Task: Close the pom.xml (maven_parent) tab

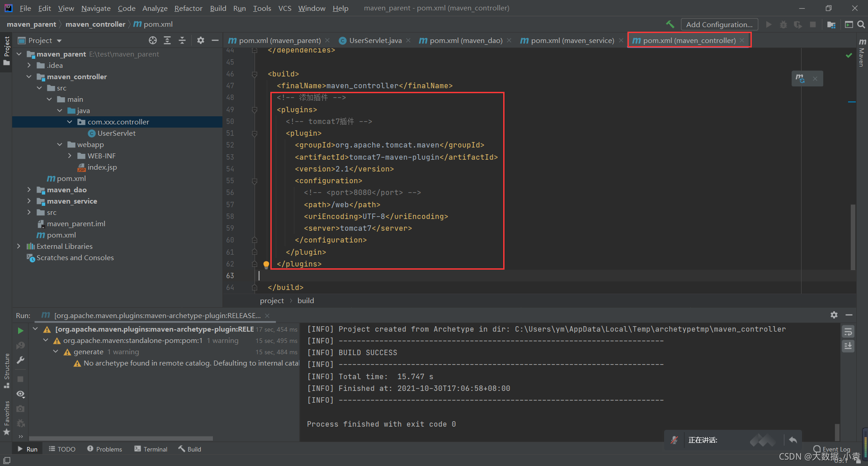Action: point(327,40)
